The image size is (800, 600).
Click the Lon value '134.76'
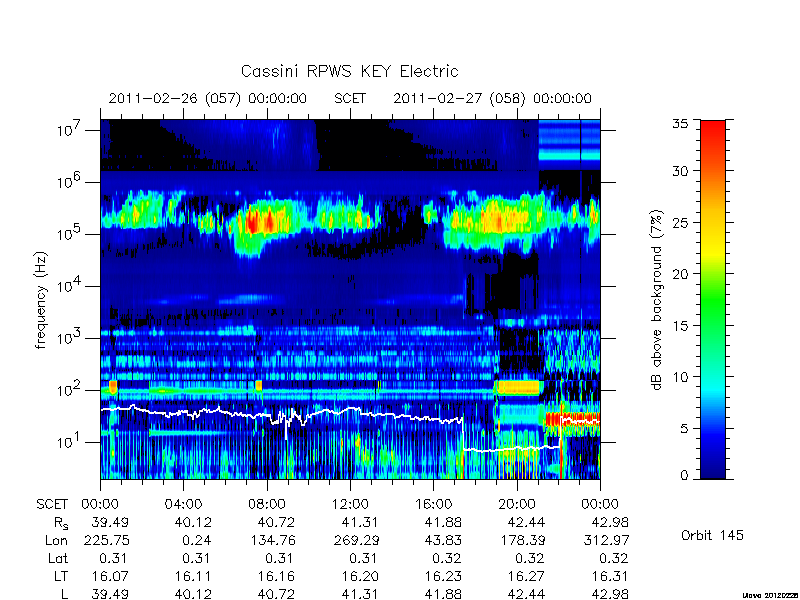272,540
